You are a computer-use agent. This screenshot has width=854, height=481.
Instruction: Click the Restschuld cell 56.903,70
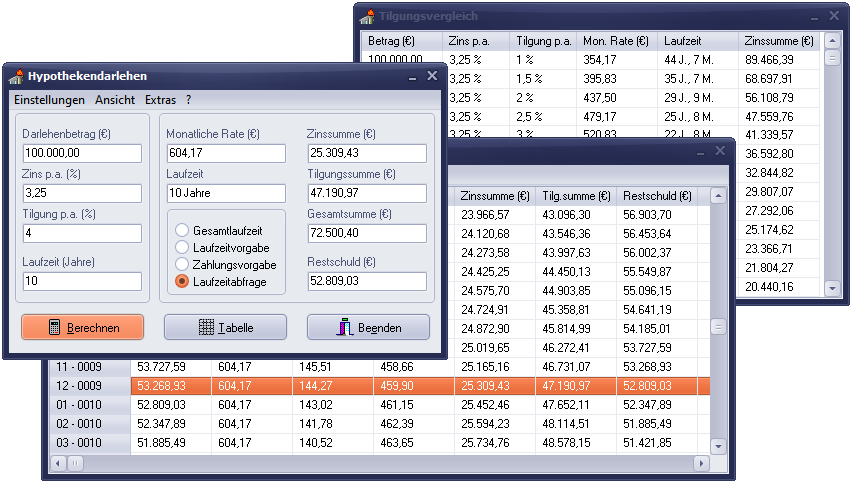tap(657, 215)
